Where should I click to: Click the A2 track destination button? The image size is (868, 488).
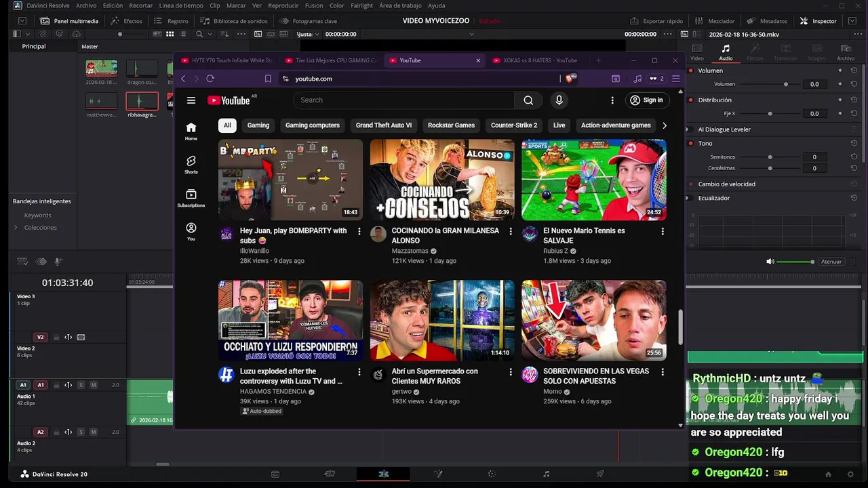tap(40, 432)
